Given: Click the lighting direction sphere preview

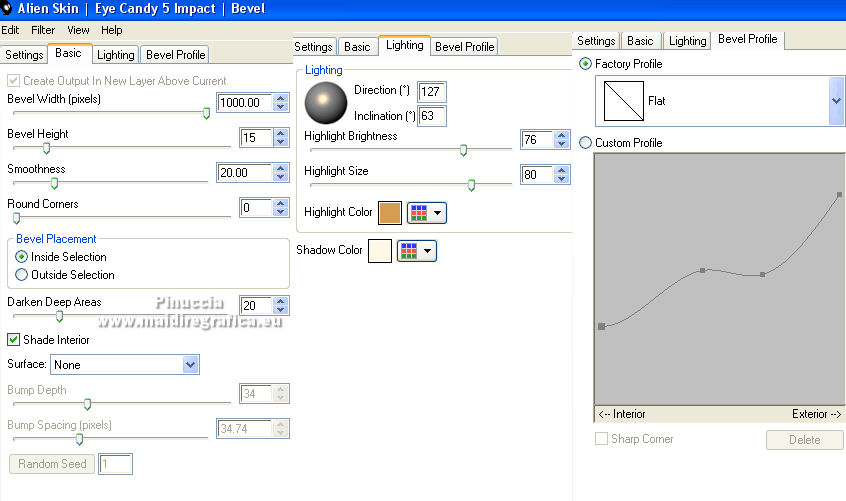Looking at the screenshot, I should coord(325,103).
